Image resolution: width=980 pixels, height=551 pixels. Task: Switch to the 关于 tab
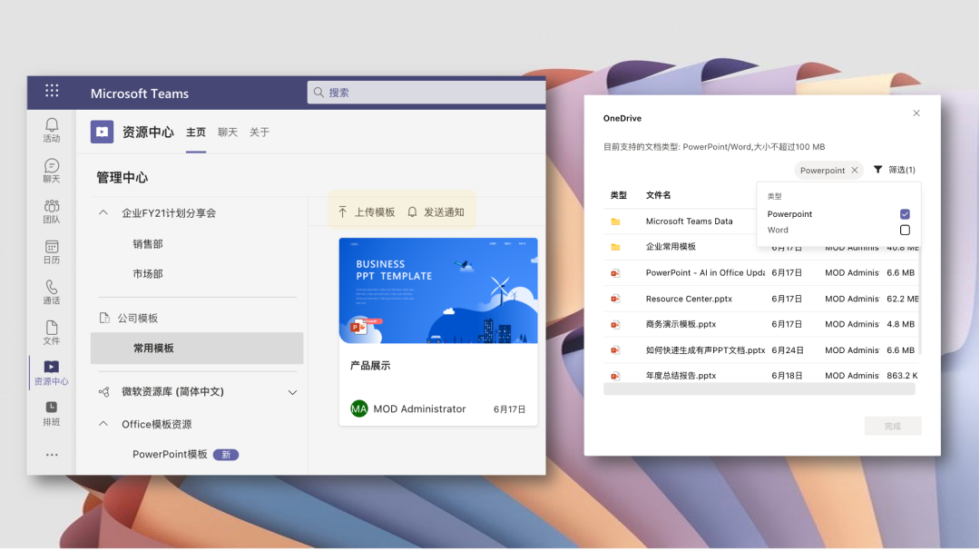click(260, 132)
